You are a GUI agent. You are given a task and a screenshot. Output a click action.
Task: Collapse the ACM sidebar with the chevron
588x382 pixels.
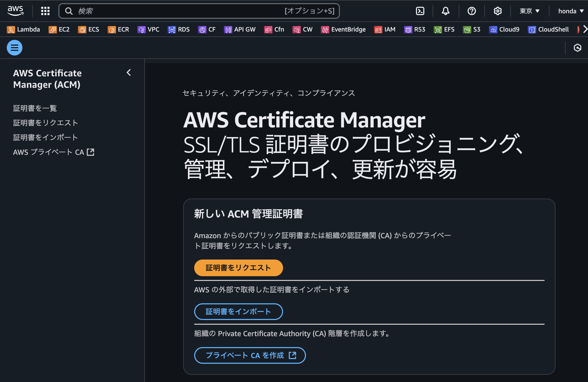coord(128,73)
